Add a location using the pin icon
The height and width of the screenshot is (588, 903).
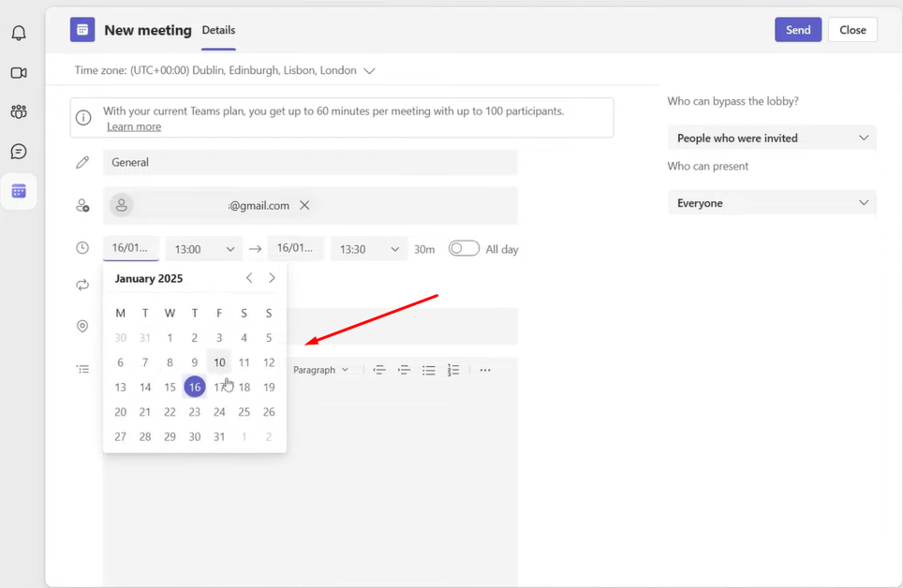pyautogui.click(x=82, y=326)
